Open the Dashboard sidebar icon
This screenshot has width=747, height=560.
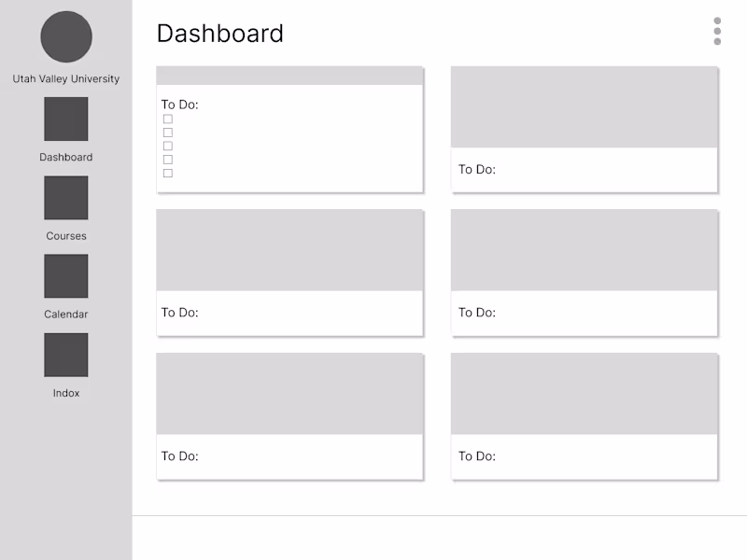click(x=66, y=119)
